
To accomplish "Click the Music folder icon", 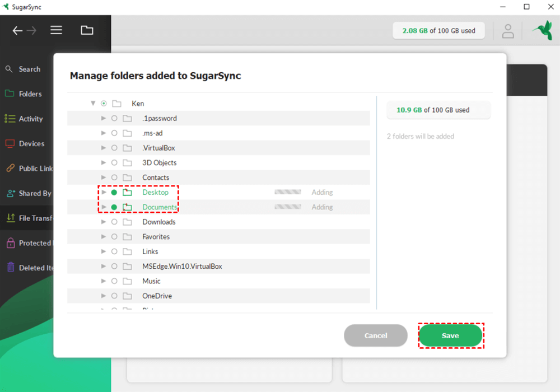I will (x=127, y=281).
